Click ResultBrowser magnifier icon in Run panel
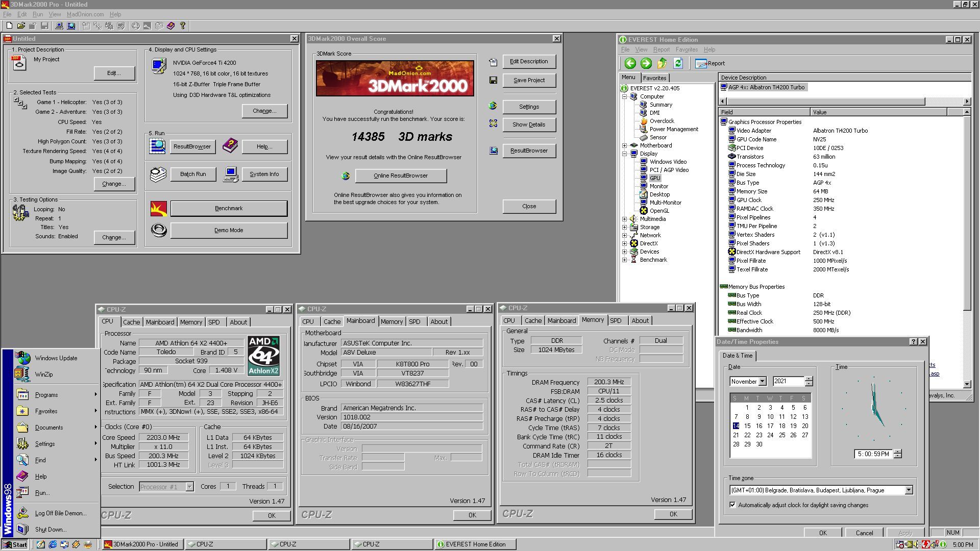The image size is (980, 551). coord(157,146)
